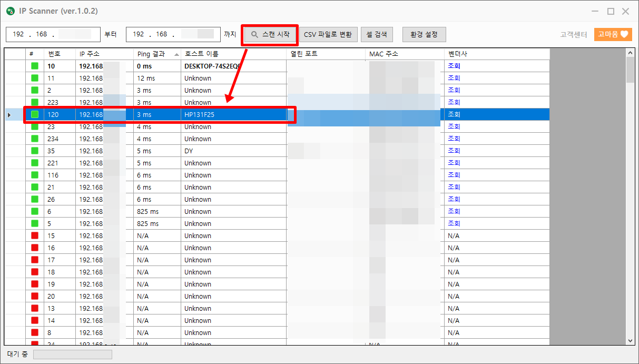Sort by 열린 포트 column header

point(326,54)
